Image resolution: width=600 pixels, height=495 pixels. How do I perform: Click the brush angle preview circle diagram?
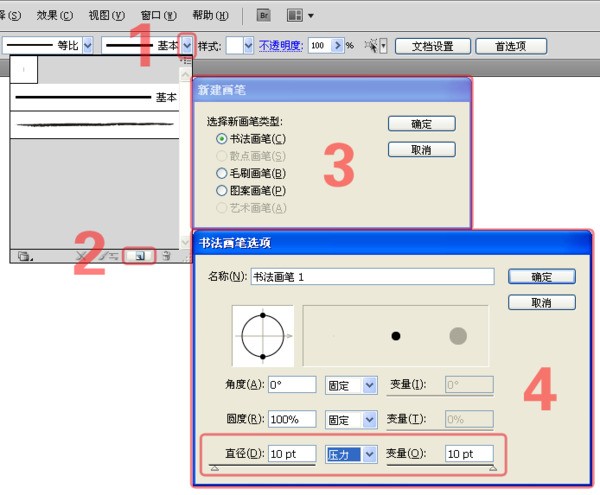263,336
